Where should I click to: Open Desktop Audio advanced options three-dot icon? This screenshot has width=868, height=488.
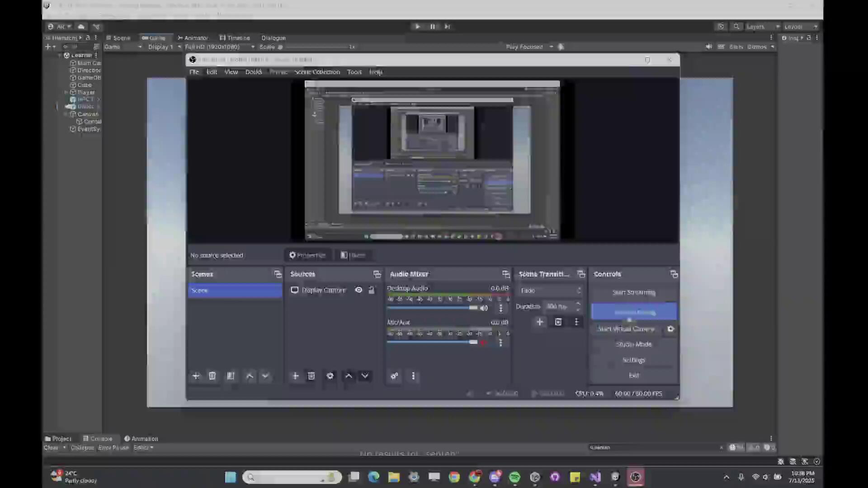500,308
